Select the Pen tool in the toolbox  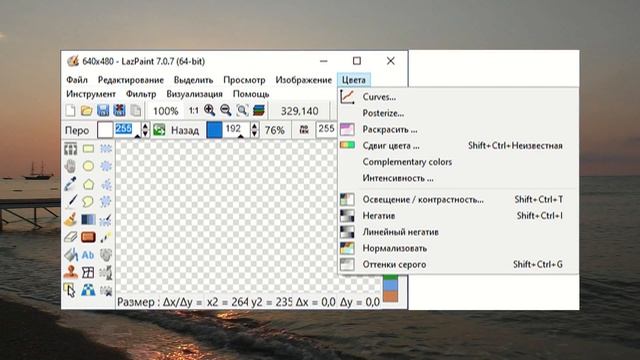(x=70, y=202)
